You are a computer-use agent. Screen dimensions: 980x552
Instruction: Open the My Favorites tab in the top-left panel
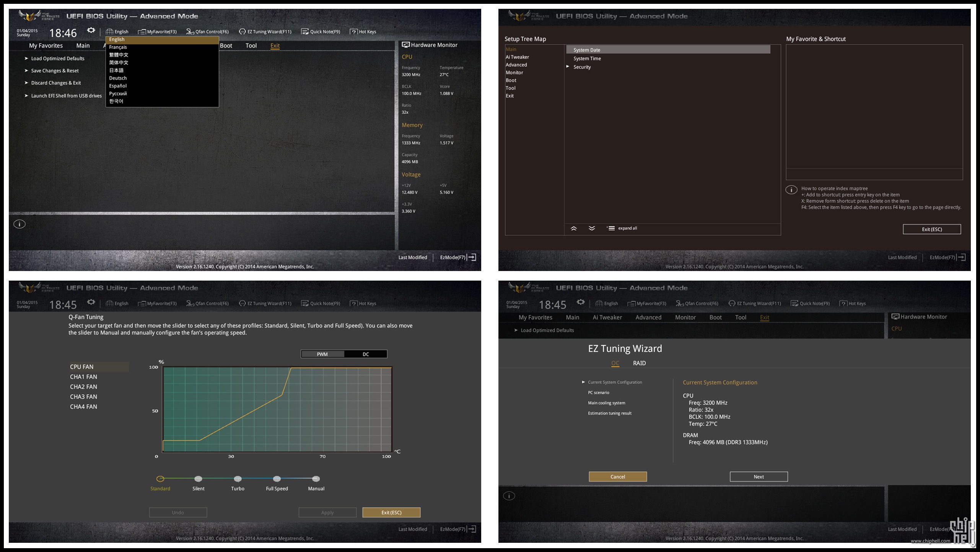pyautogui.click(x=46, y=46)
